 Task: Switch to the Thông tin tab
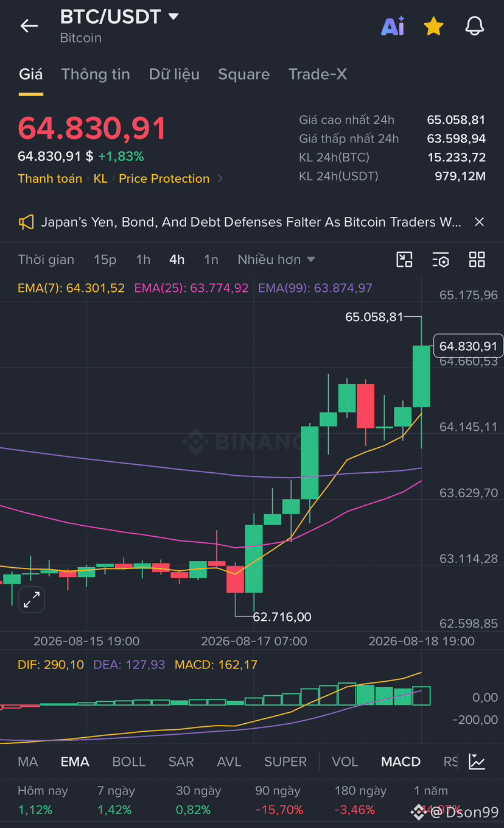(x=96, y=74)
